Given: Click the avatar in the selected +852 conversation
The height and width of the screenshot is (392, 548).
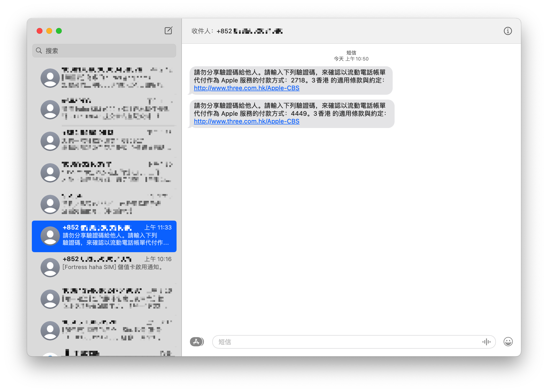Looking at the screenshot, I should click(x=50, y=237).
